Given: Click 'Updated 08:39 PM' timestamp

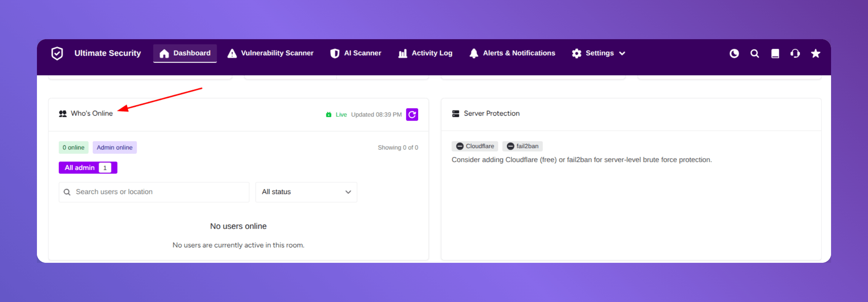Looking at the screenshot, I should 376,114.
